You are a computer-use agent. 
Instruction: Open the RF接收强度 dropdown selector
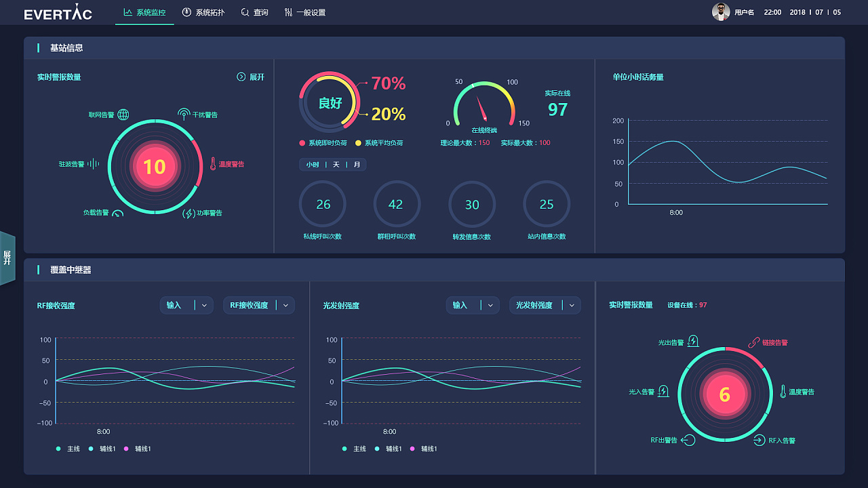258,305
